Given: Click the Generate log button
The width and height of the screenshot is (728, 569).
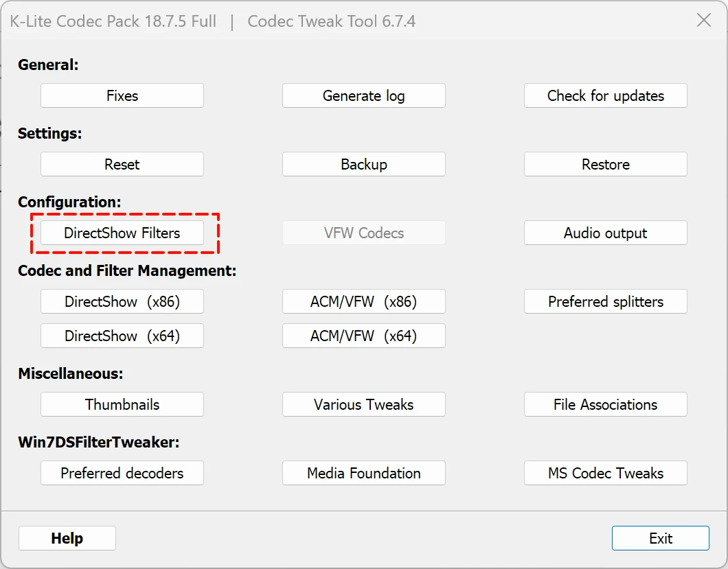Looking at the screenshot, I should point(363,96).
